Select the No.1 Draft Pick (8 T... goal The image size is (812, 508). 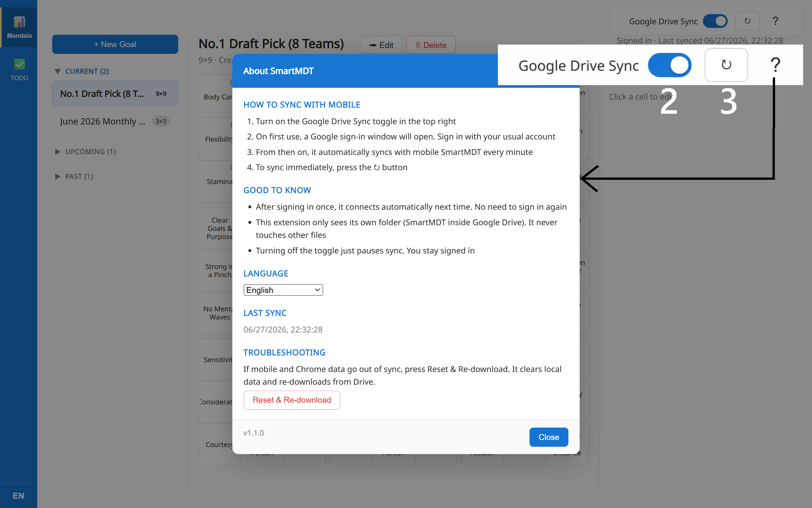tap(115, 93)
